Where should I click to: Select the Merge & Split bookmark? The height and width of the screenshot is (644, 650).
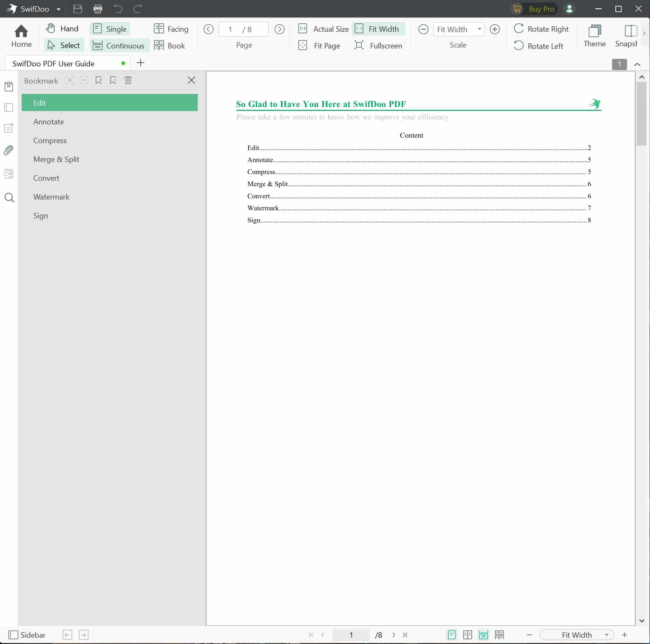tap(110, 159)
